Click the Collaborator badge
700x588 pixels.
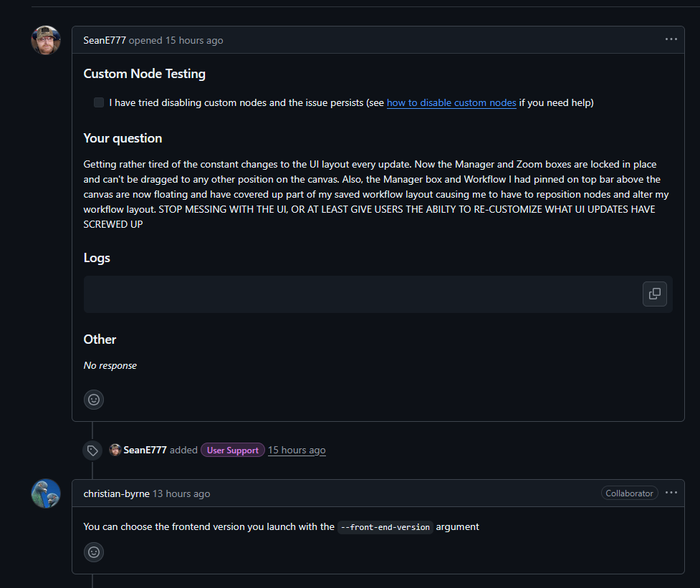(x=629, y=493)
